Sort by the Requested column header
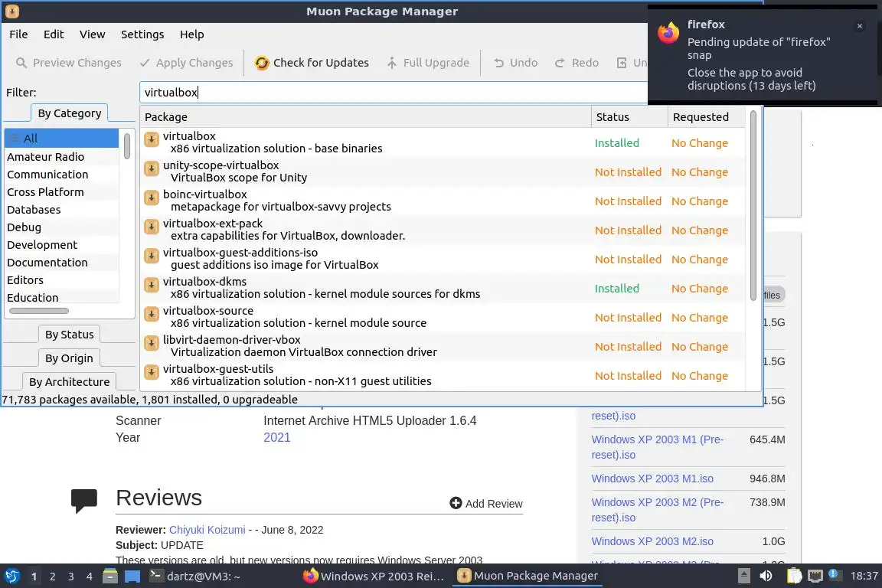882x588 pixels. pos(707,117)
